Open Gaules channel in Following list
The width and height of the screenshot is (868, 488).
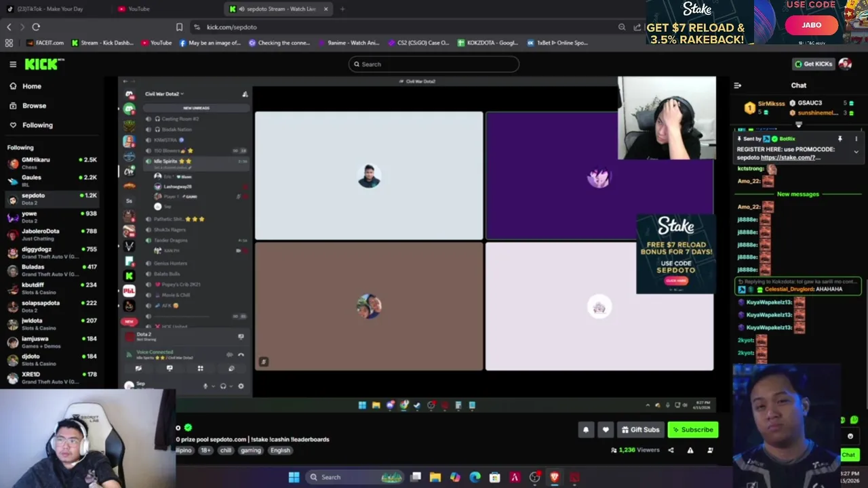click(53, 180)
